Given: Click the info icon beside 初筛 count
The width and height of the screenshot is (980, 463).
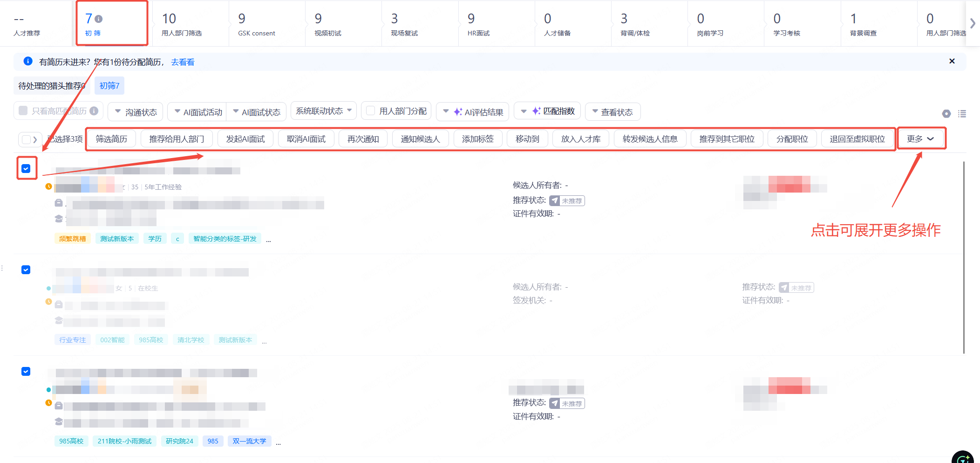Looking at the screenshot, I should click(99, 19).
